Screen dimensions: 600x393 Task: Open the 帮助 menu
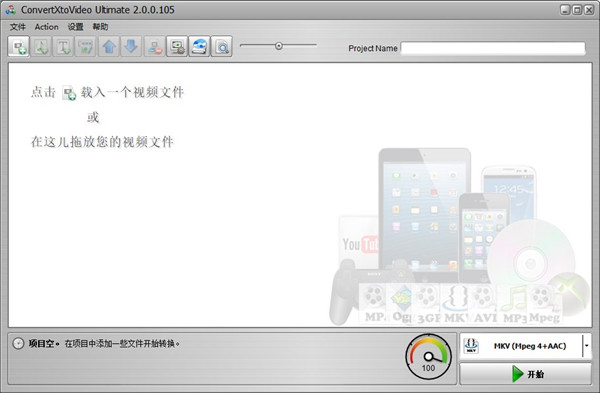100,27
